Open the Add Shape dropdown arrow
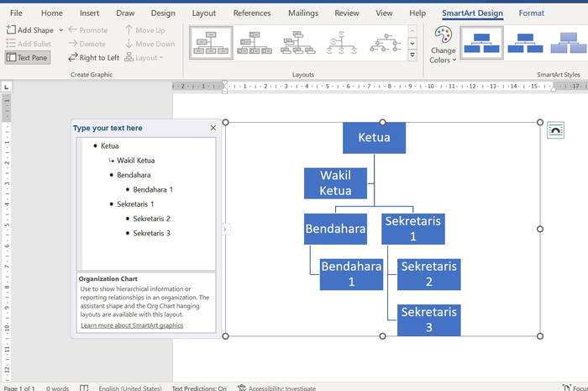Image resolution: width=588 pixels, height=391 pixels. [x=60, y=30]
